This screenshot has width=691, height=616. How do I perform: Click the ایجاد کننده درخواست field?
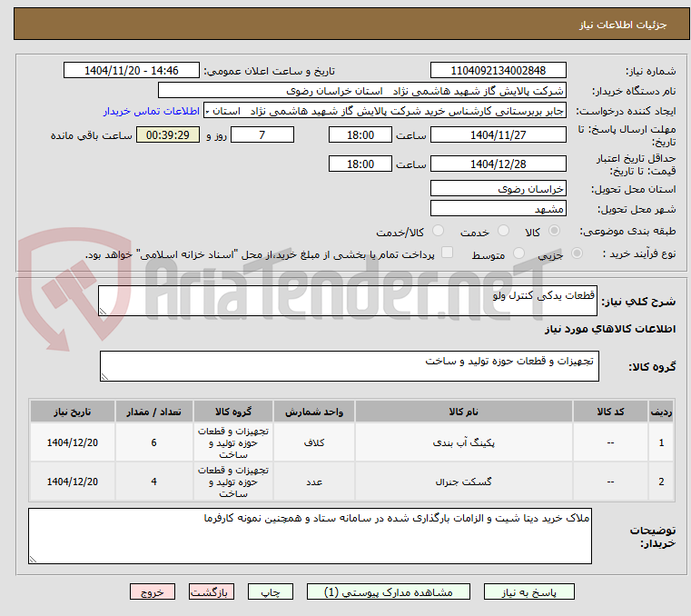(x=384, y=111)
